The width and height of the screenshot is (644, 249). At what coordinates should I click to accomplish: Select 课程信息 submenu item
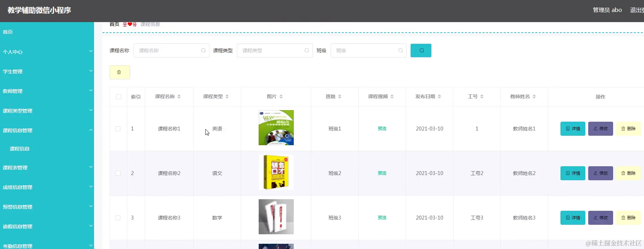(47, 149)
